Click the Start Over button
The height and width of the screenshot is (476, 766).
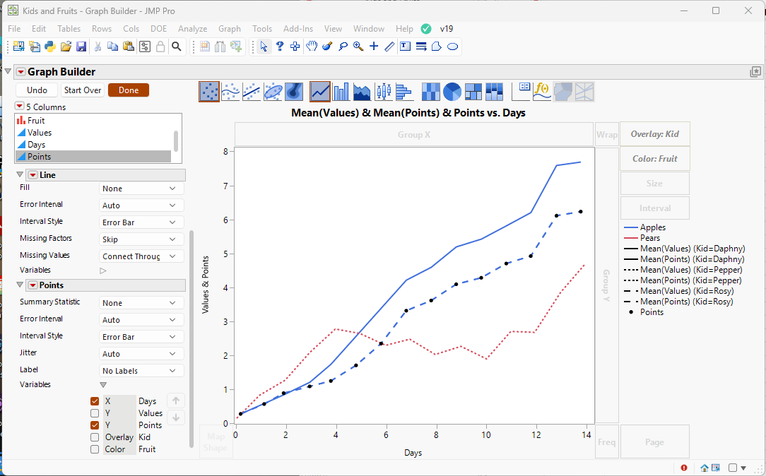[x=83, y=90]
